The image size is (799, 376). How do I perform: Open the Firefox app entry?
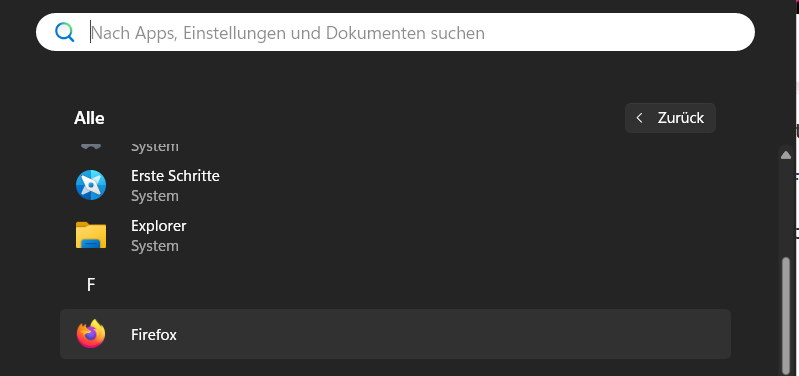154,335
